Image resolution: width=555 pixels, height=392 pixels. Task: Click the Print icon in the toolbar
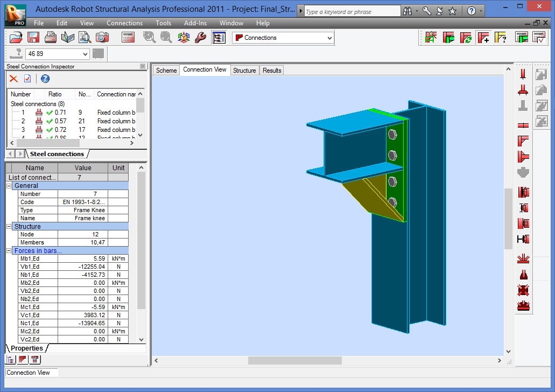click(51, 38)
